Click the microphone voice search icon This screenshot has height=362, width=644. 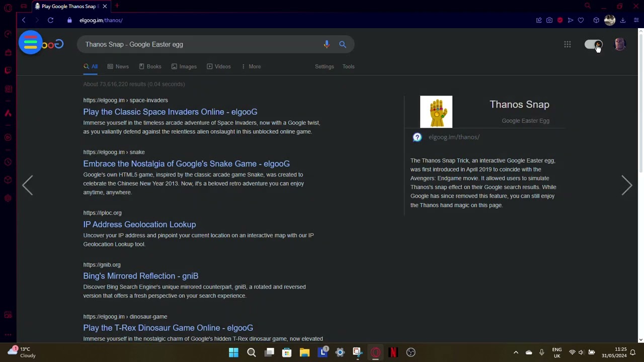point(327,44)
